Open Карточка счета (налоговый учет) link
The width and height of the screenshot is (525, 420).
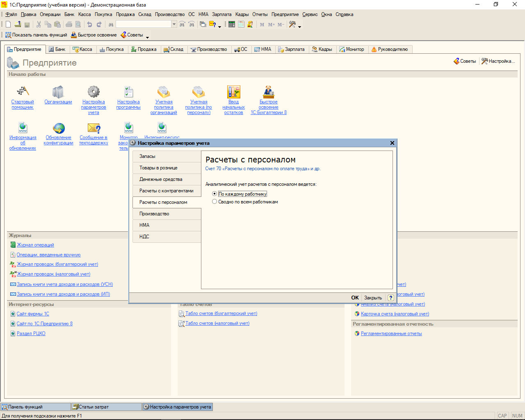tap(395, 314)
